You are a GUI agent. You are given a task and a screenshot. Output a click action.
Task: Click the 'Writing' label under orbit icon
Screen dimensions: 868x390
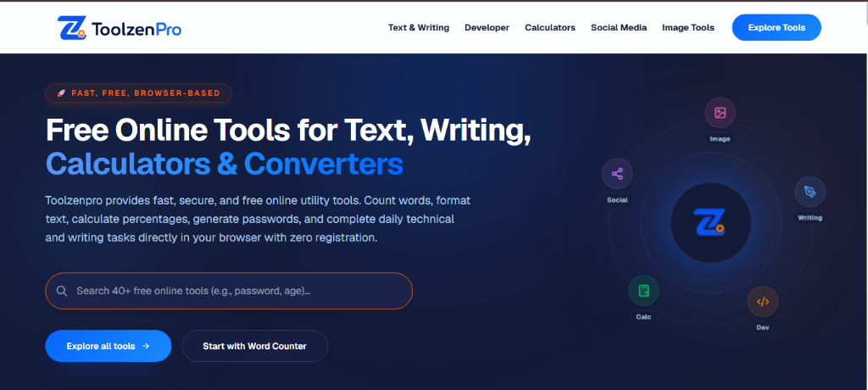click(x=810, y=218)
